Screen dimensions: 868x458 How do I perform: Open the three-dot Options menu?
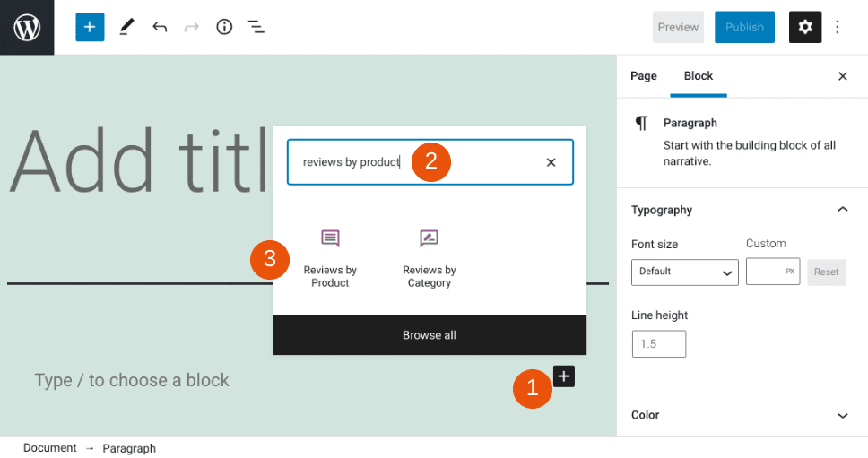pyautogui.click(x=838, y=27)
